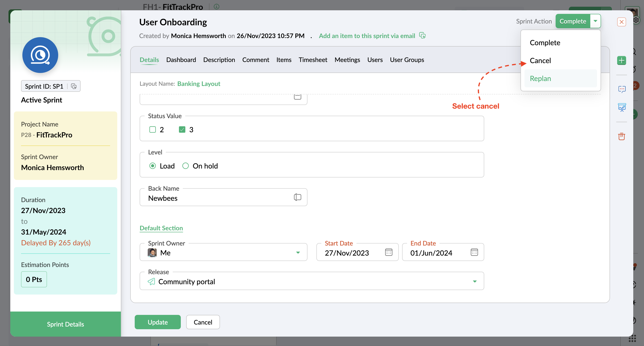This screenshot has height=346, width=644.
Task: Toggle the Complete button dropdown arrow
Action: tap(595, 21)
